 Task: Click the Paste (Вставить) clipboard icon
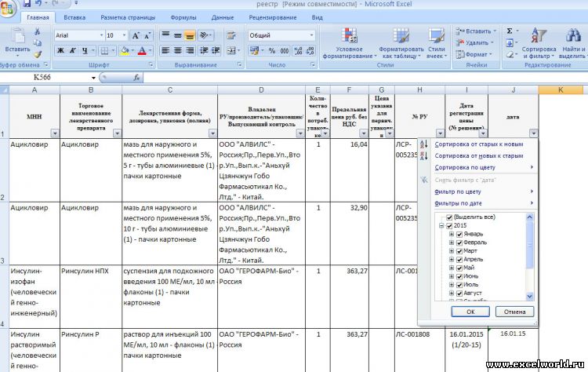click(x=17, y=36)
